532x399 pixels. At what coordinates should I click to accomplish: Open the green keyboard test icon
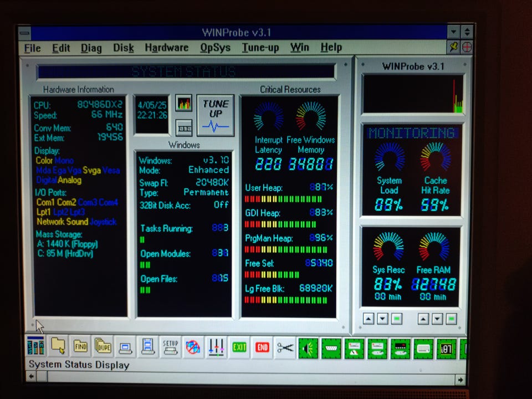423,349
